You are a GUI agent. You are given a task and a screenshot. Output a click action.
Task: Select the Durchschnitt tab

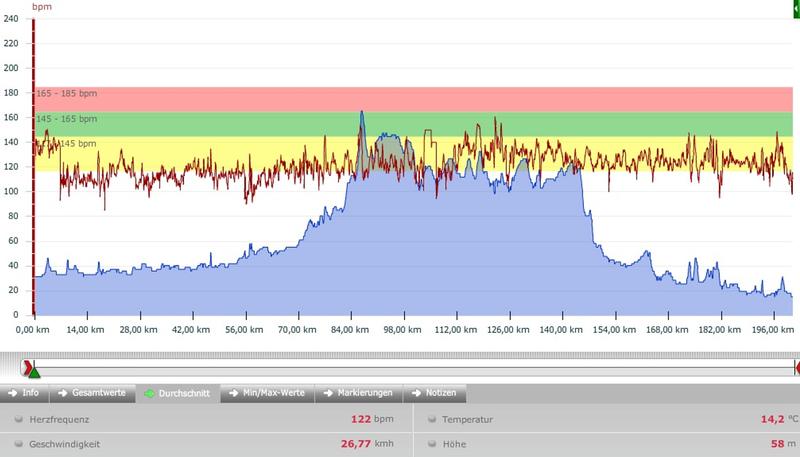(x=177, y=393)
